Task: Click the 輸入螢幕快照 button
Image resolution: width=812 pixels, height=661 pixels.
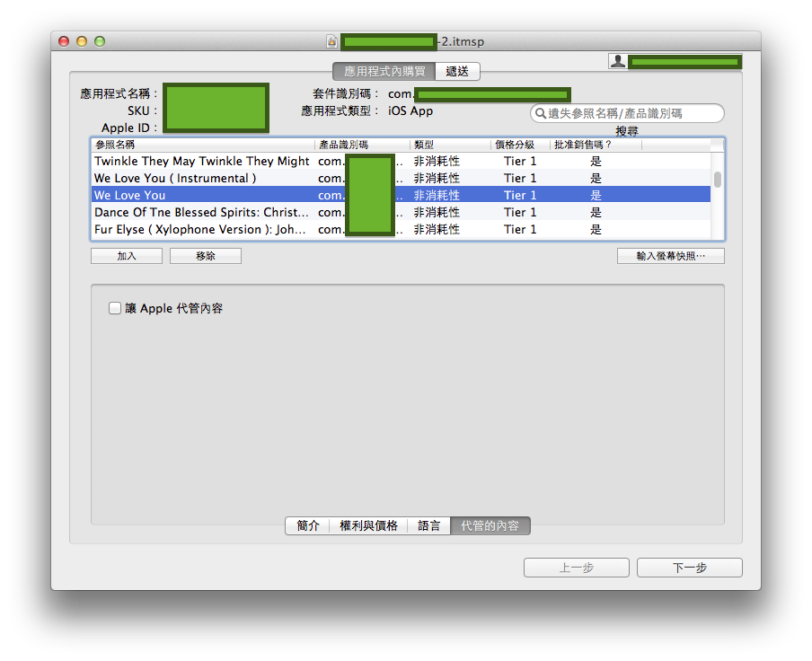Action: click(x=670, y=256)
